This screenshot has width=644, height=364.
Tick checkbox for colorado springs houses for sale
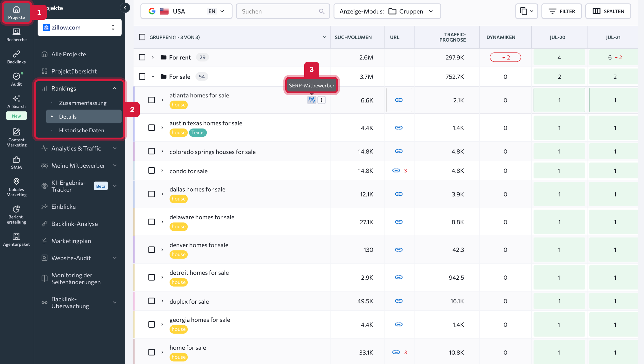152,151
